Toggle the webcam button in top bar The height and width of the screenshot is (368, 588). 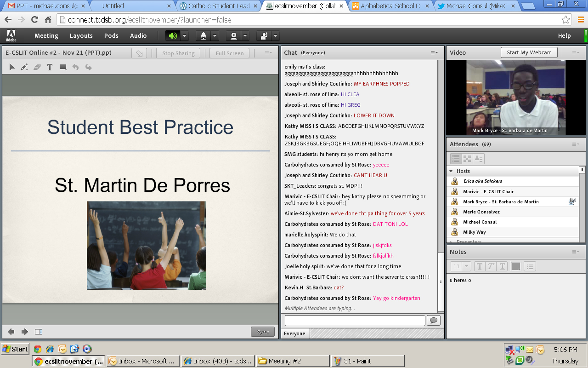pyautogui.click(x=234, y=36)
